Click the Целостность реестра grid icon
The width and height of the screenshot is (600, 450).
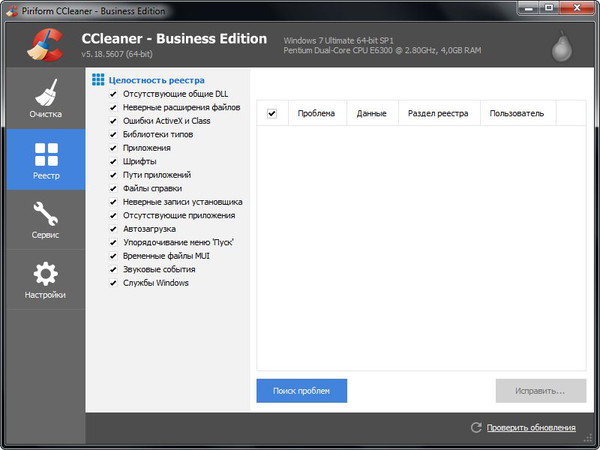point(98,79)
